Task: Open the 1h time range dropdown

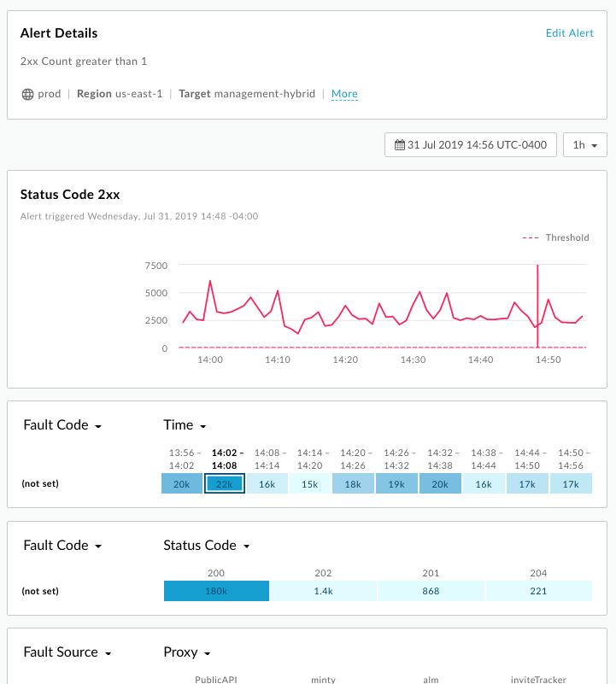Action: click(x=584, y=144)
